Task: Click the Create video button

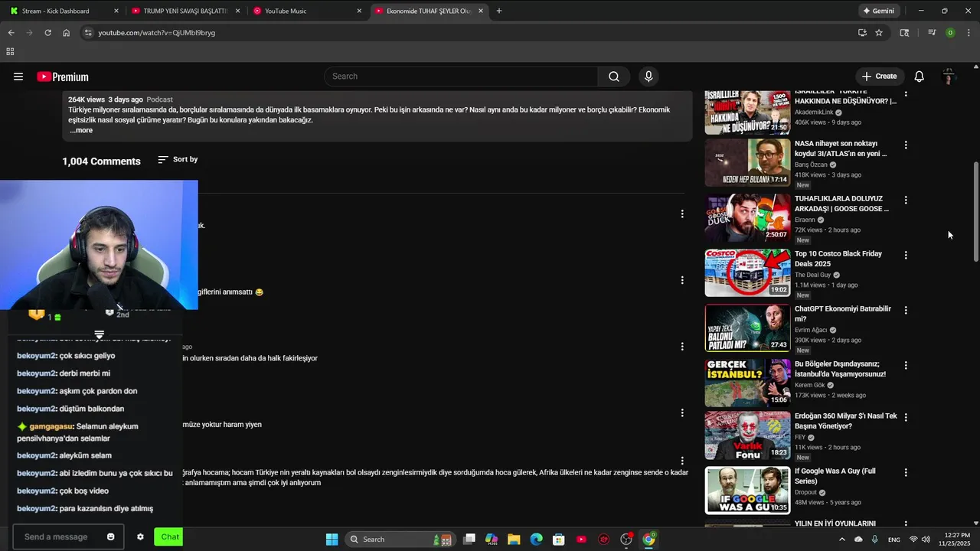Action: [x=879, y=77]
